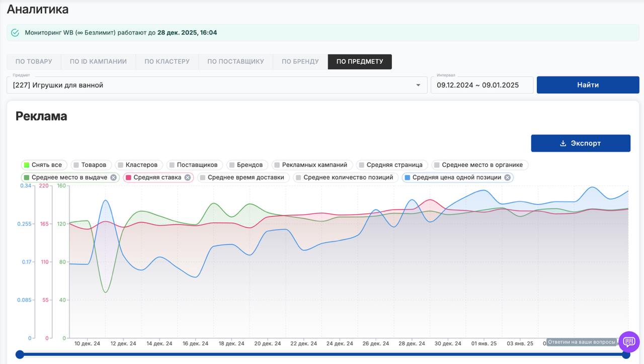Image resolution: width=644 pixels, height=364 pixels.
Task: Enable the Товаров series checkbox
Action: [76, 165]
